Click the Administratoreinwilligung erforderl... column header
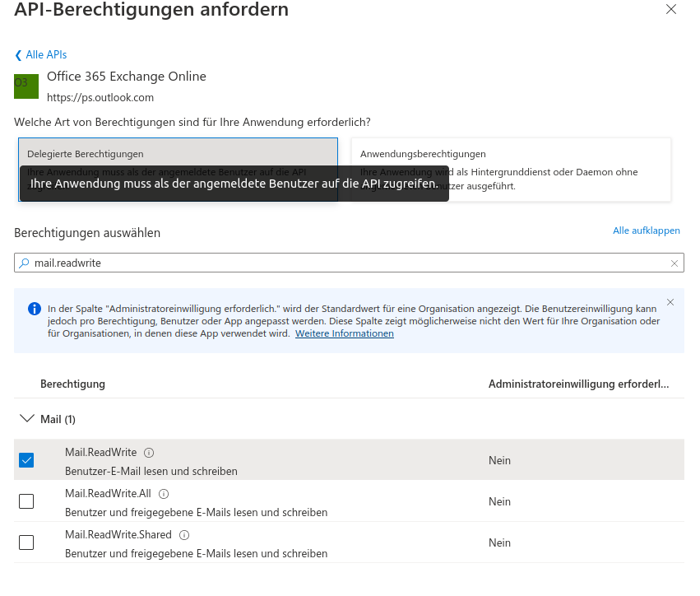 coord(578,384)
